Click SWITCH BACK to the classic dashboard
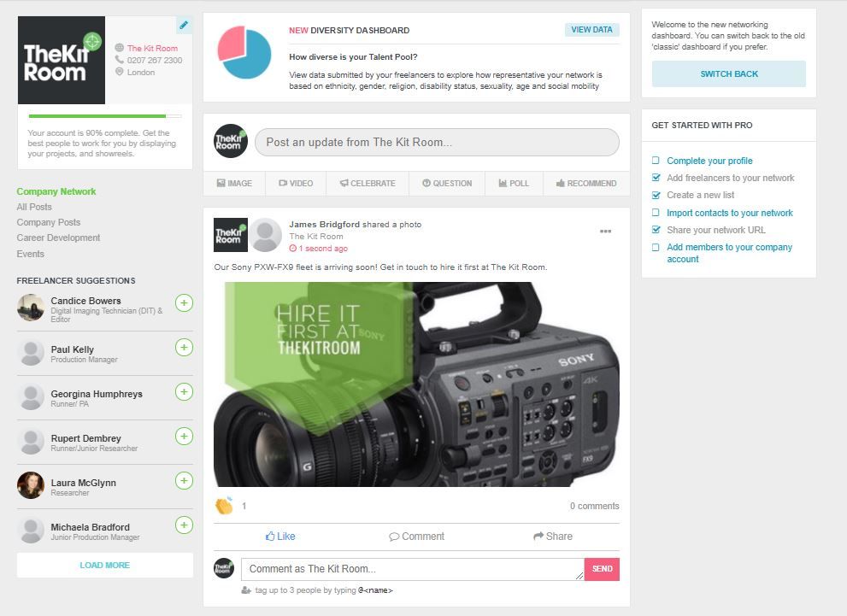Screen dimensions: 847x616 point(729,74)
